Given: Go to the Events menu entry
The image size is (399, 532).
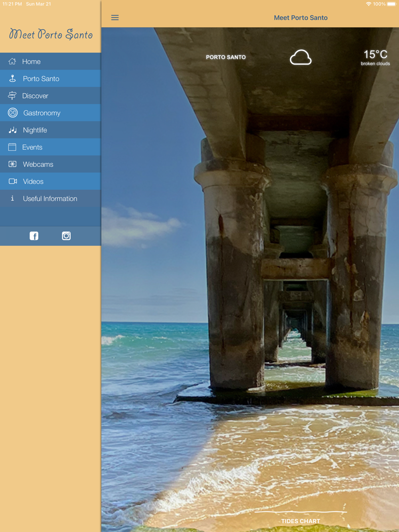Looking at the screenshot, I should pyautogui.click(x=51, y=147).
